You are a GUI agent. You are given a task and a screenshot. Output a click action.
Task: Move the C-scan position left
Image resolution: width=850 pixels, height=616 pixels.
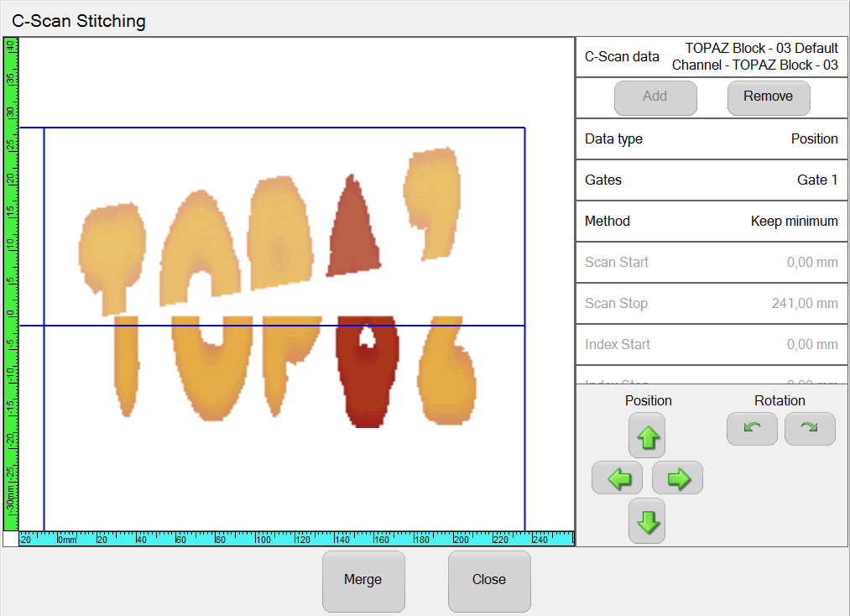pyautogui.click(x=618, y=478)
